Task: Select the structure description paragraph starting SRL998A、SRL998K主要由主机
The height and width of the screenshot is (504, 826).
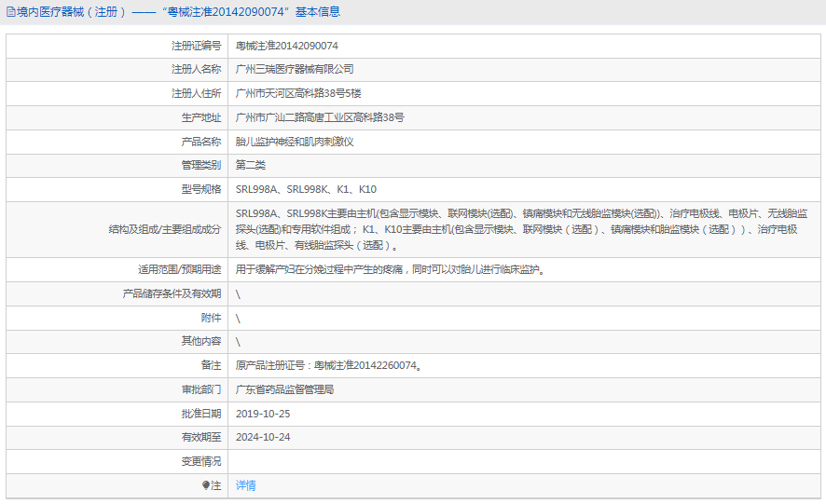Action: [521, 229]
